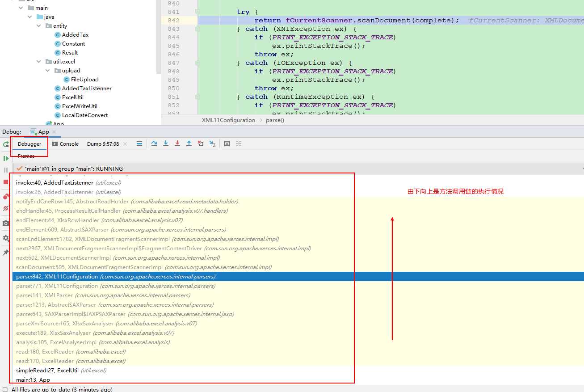584x392 pixels.
Task: Collapse the java folder in project tree
Action: (30, 17)
